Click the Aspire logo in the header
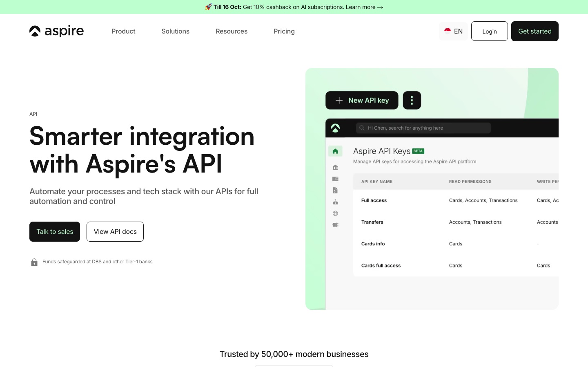 (56, 31)
